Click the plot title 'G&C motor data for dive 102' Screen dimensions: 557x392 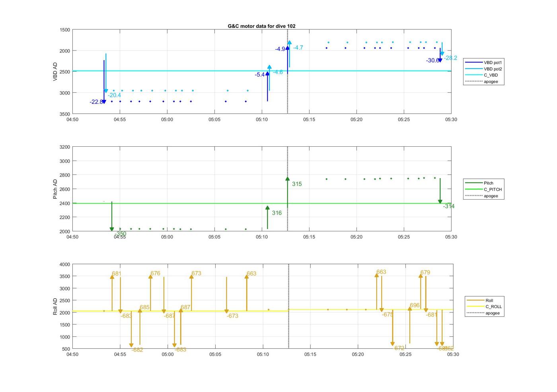pos(261,26)
